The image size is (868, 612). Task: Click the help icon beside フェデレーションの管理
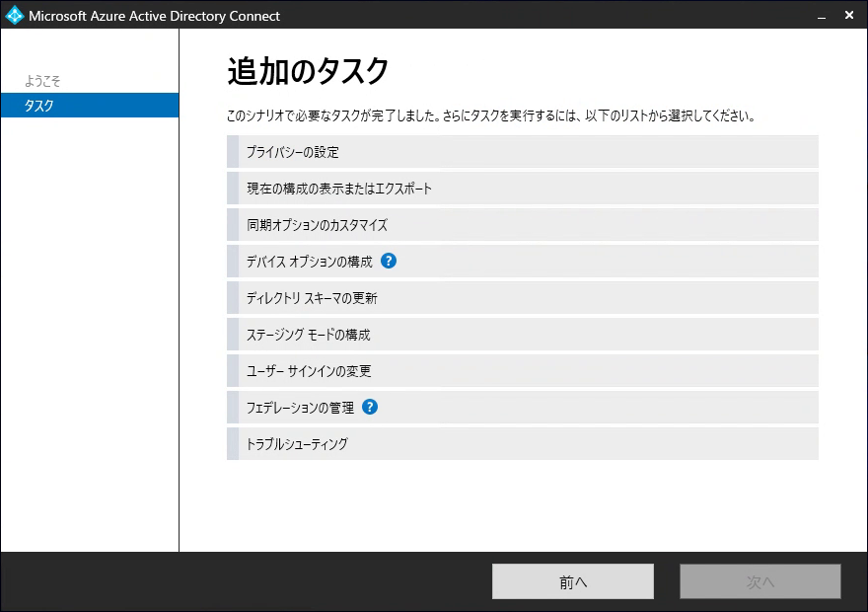(x=370, y=407)
